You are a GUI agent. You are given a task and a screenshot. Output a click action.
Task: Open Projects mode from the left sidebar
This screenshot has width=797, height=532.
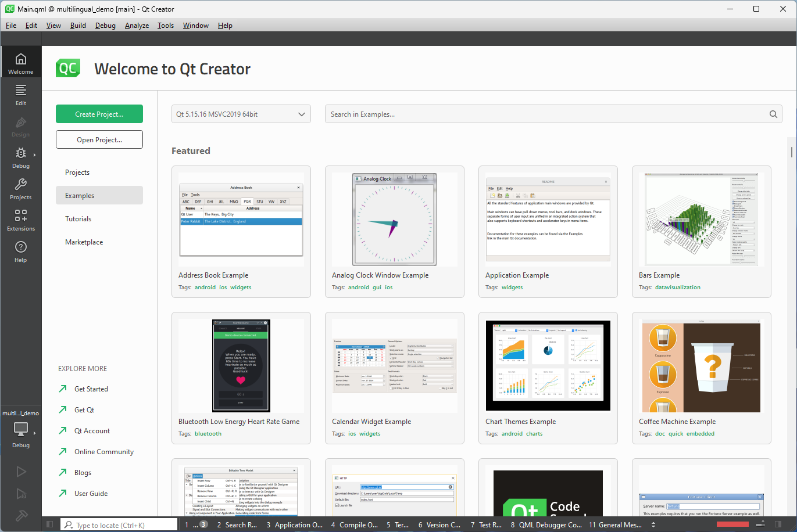tap(21, 189)
